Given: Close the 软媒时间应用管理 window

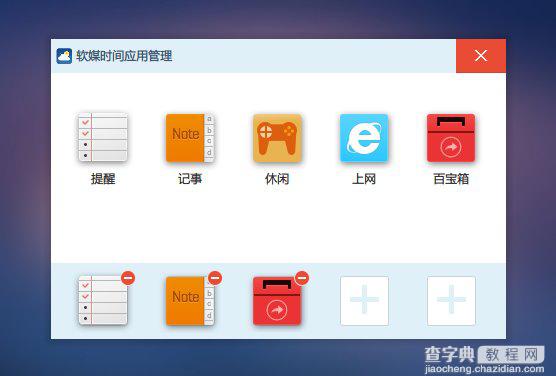Looking at the screenshot, I should [481, 56].
